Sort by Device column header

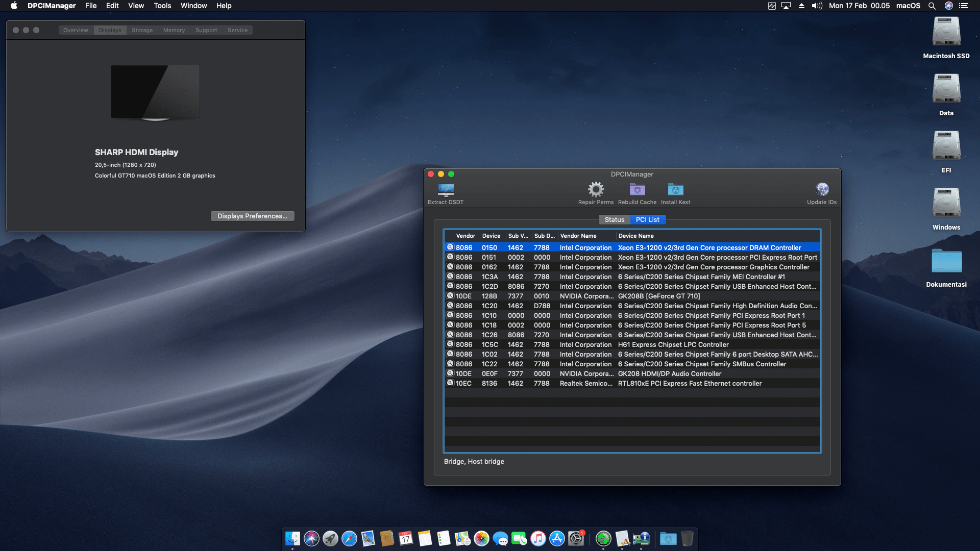tap(492, 236)
